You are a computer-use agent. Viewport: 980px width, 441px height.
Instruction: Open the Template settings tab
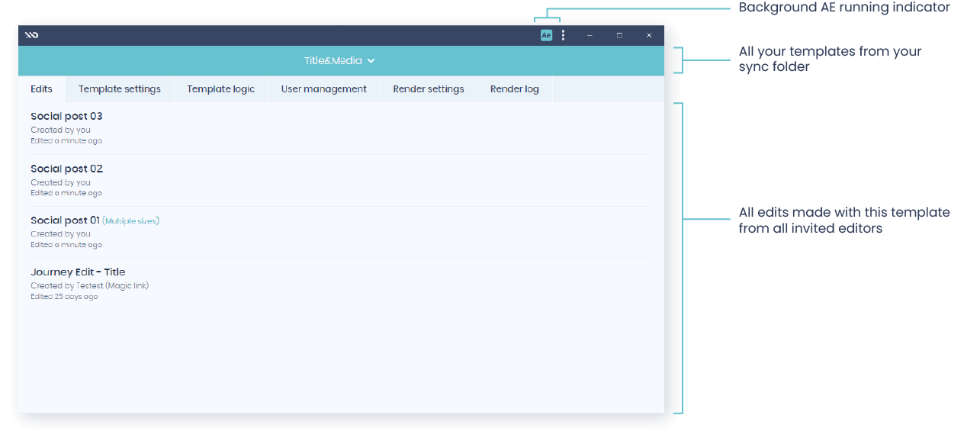click(x=120, y=89)
